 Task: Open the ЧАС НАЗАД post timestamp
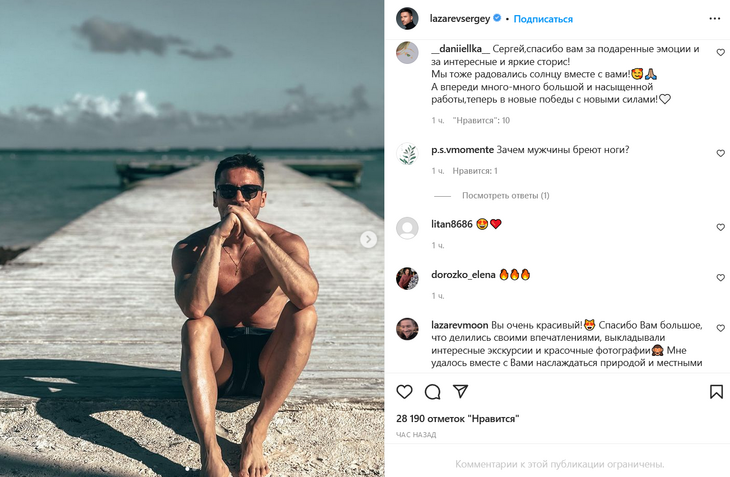coord(416,435)
